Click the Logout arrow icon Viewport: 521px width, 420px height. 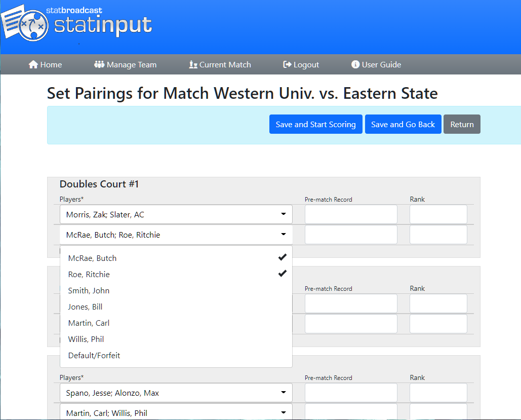287,64
